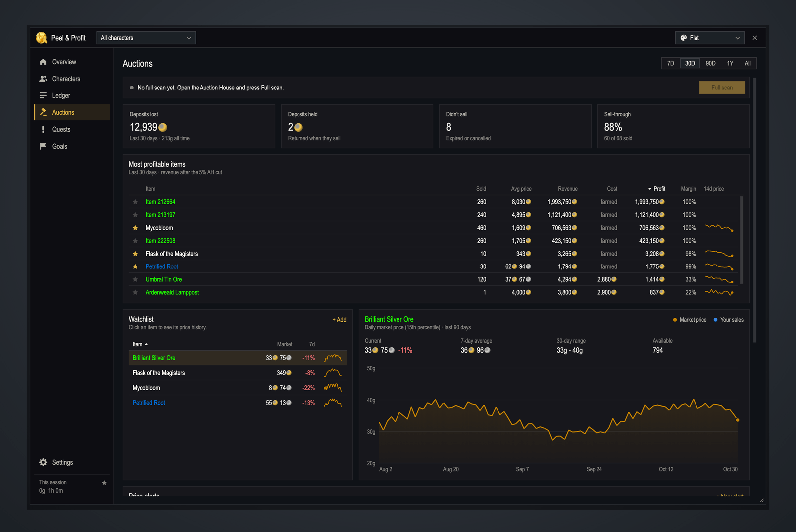Open the Flat theme dropdown
This screenshot has height=532, width=796.
point(710,38)
